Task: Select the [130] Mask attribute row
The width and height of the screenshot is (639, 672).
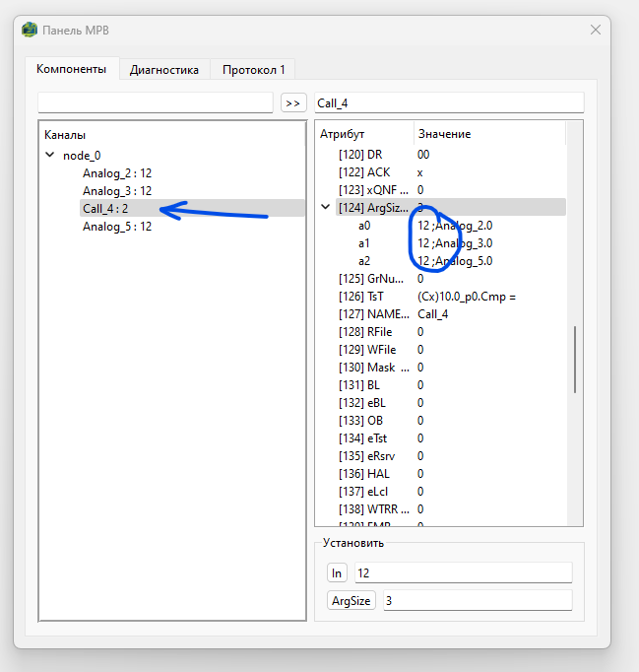Action: tap(451, 368)
